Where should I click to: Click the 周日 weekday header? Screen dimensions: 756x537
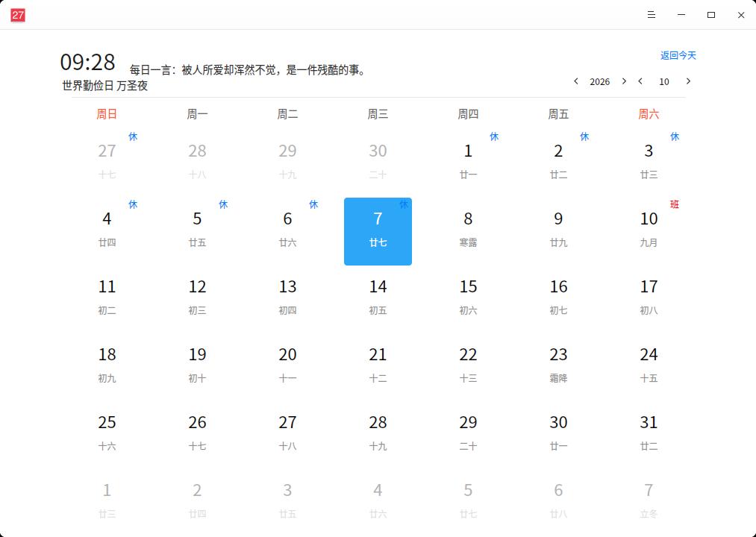pos(107,114)
